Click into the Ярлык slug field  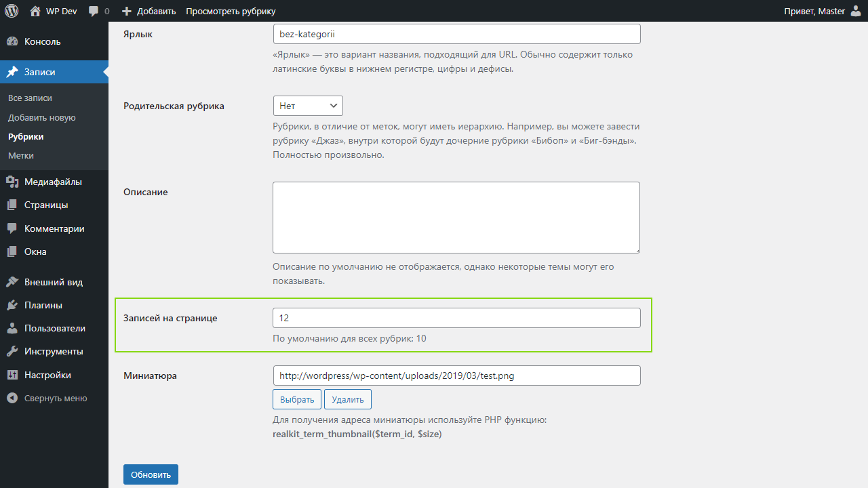click(x=456, y=34)
